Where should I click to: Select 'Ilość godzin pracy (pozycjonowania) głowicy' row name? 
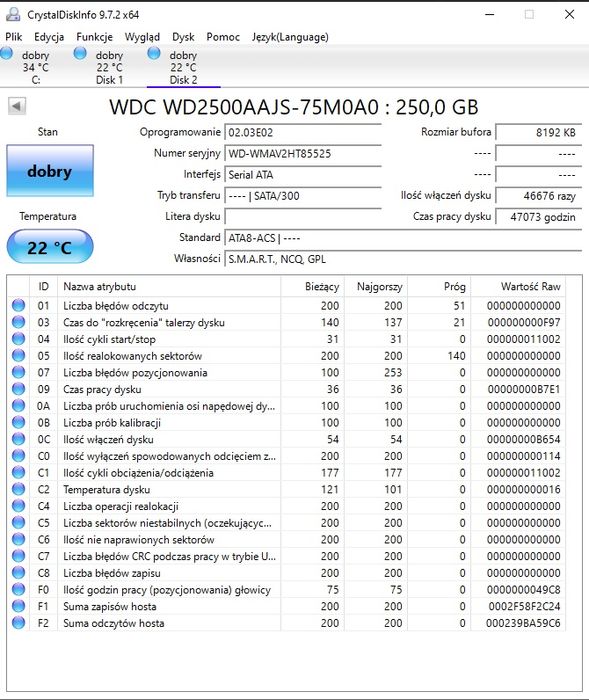click(x=167, y=590)
